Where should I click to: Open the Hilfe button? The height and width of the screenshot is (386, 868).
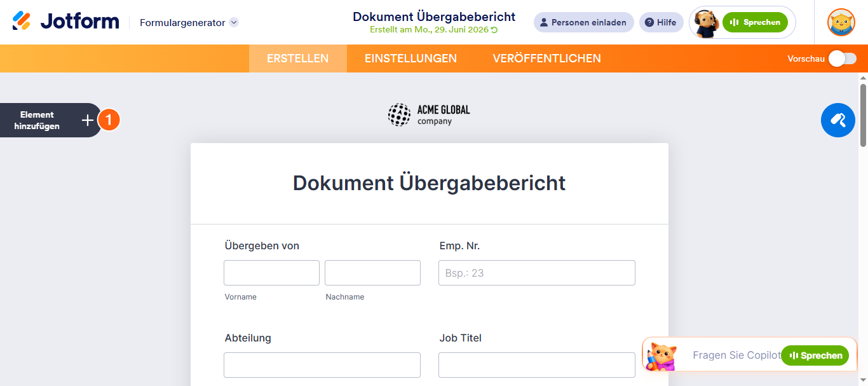click(x=661, y=22)
